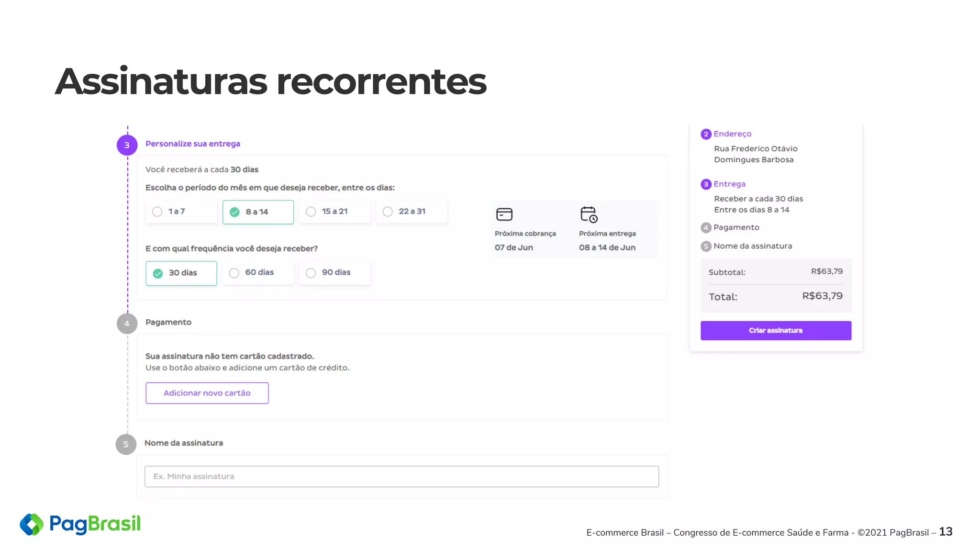The height and width of the screenshot is (551, 980).
Task: Click the sidebar step 5 Nome badge
Action: (x=706, y=247)
